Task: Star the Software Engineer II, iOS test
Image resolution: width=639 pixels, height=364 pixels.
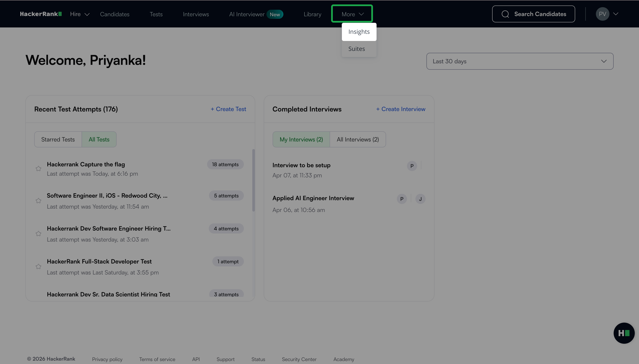Action: (38, 201)
